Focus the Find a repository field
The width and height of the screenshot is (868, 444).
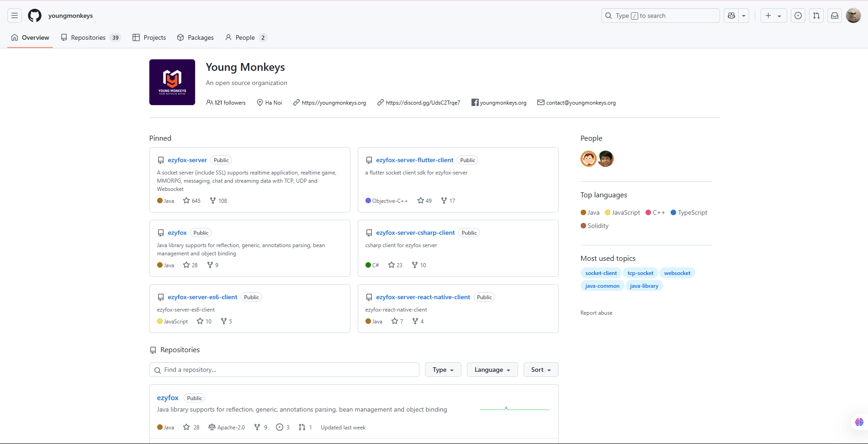pyautogui.click(x=284, y=370)
